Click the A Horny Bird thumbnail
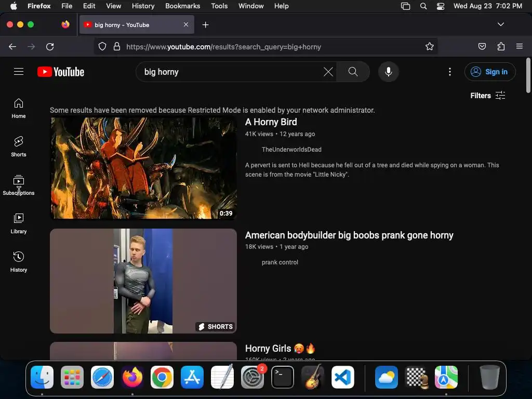532x399 pixels. [x=143, y=168]
